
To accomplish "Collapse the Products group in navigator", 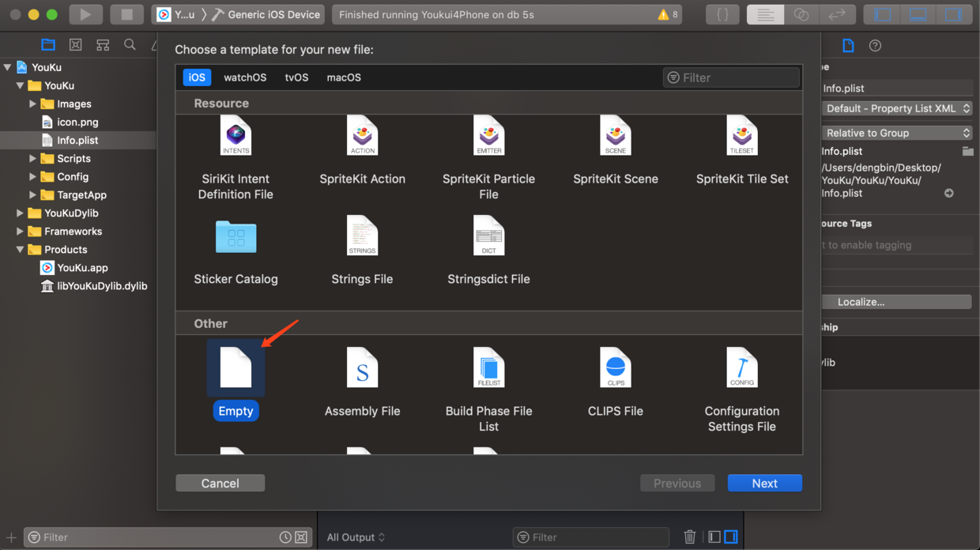I will click(20, 250).
